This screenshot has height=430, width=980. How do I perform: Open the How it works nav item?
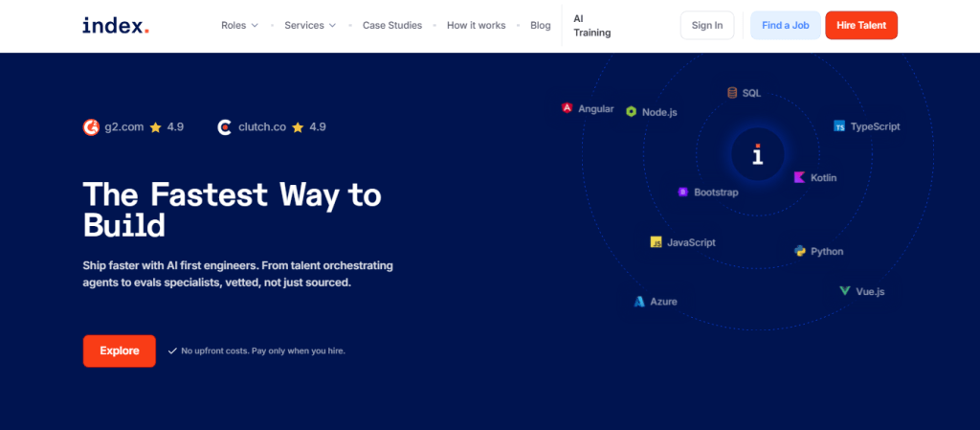pyautogui.click(x=477, y=26)
